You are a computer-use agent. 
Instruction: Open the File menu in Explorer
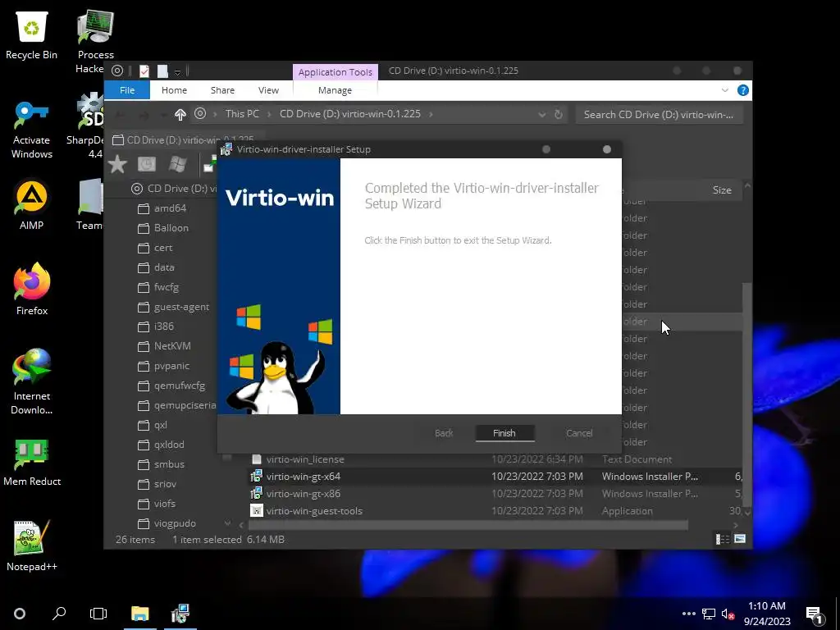127,90
